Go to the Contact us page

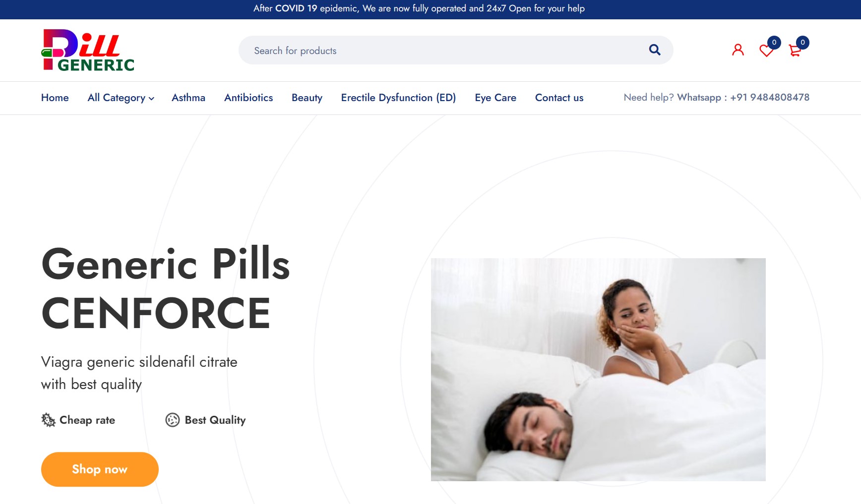[x=559, y=98]
